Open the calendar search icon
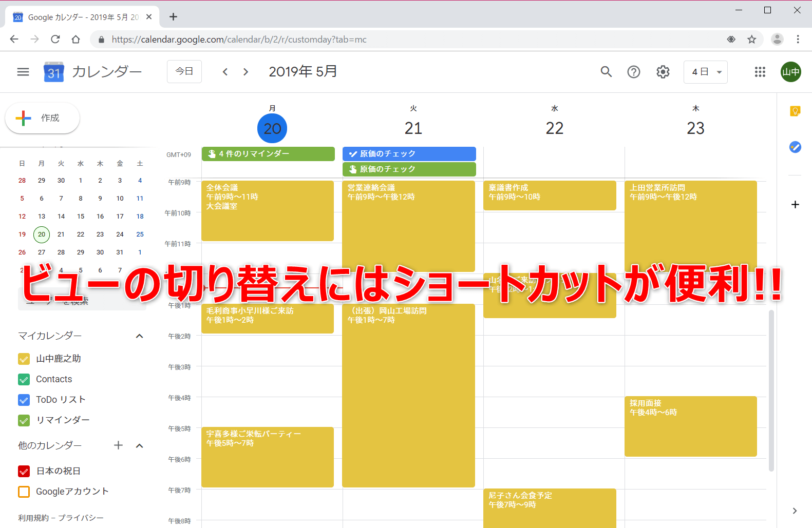812x528 pixels. pos(606,72)
